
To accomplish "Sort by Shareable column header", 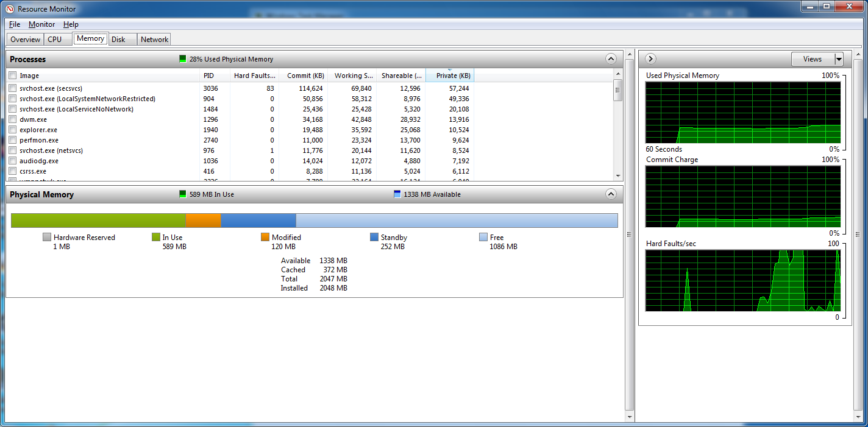I will [x=400, y=76].
